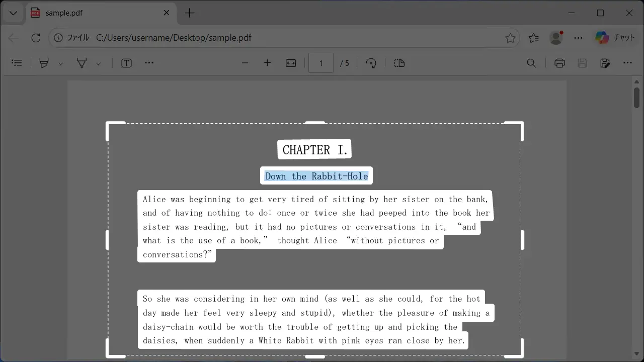Image resolution: width=644 pixels, height=362 pixels.
Task: Open a new browser tab
Action: 190,13
